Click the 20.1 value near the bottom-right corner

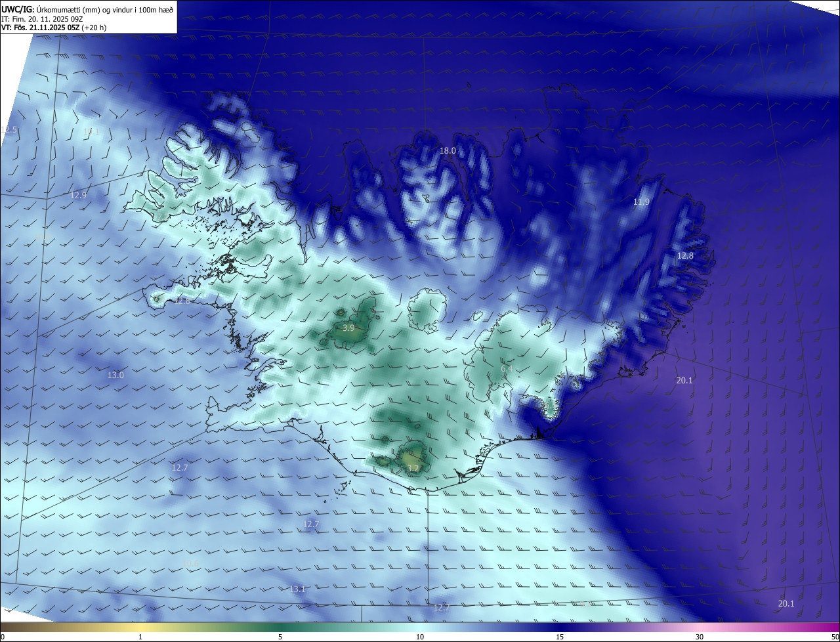click(x=786, y=604)
